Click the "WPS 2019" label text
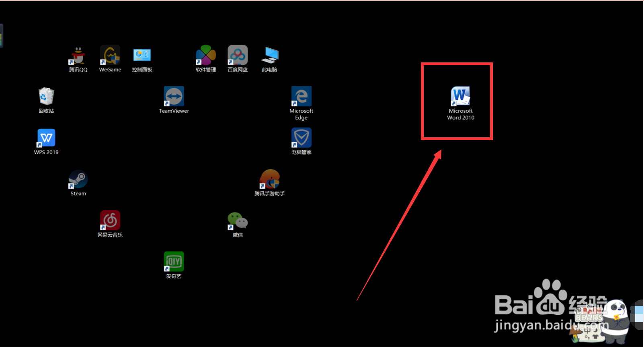This screenshot has width=644, height=347. click(46, 152)
